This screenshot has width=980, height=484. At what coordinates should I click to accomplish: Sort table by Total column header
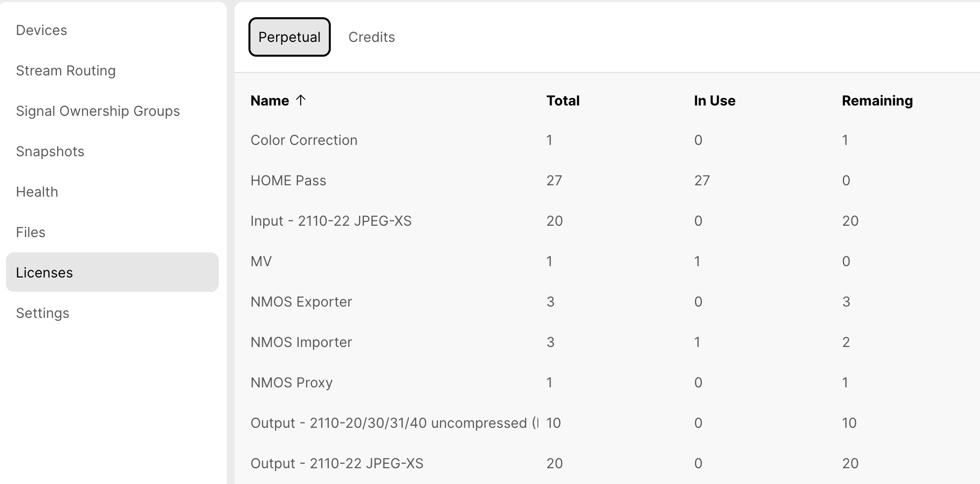pos(562,101)
